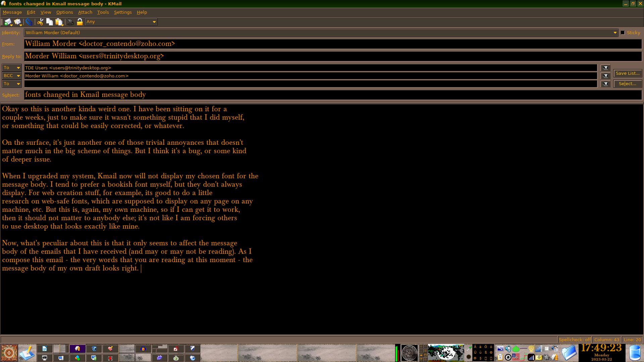The width and height of the screenshot is (644, 362).
Task: Click the color picker eyedropper icon
Action: pos(469,349)
